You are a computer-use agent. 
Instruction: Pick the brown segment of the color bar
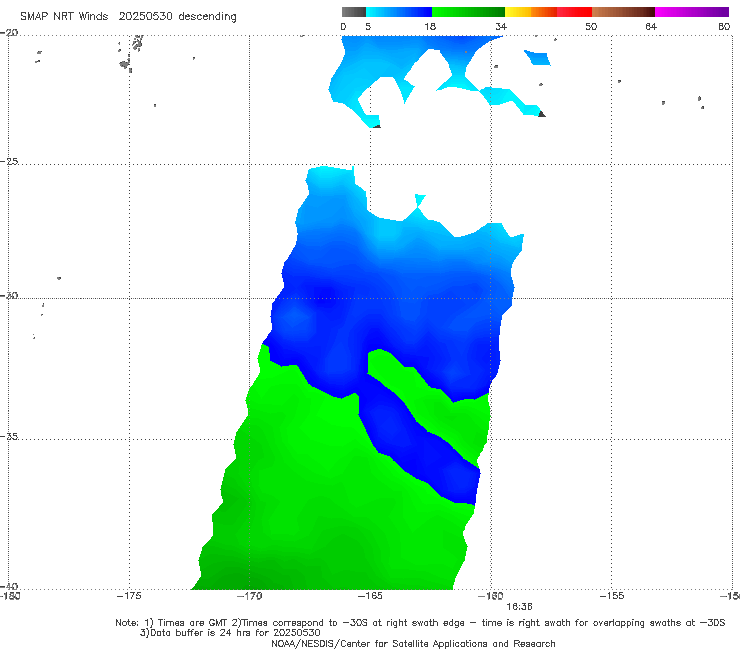tap(623, 12)
